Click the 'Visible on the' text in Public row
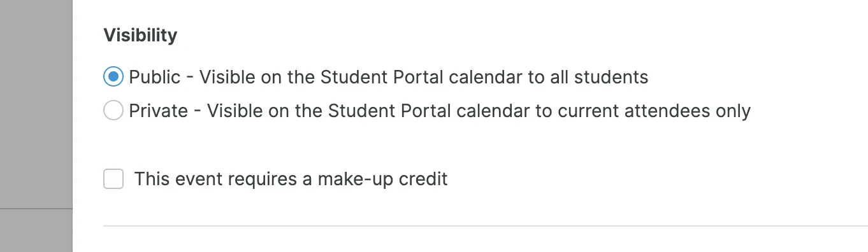Image resolution: width=868 pixels, height=252 pixels. click(257, 77)
